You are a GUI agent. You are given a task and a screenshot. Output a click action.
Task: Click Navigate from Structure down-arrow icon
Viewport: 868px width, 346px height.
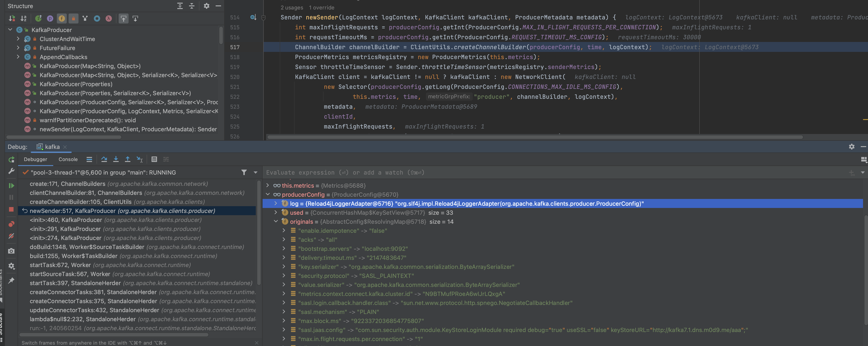(136, 18)
